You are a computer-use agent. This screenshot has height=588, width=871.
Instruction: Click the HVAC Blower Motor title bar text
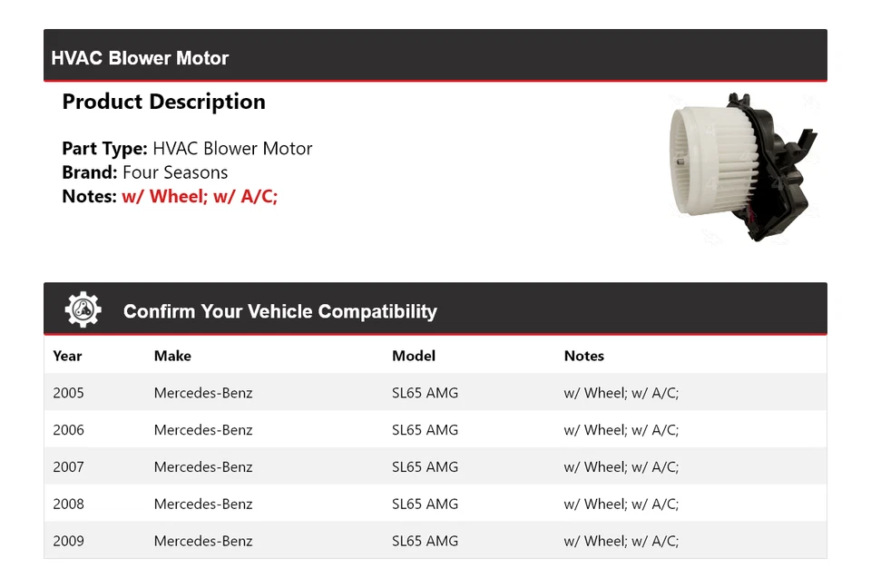(140, 58)
